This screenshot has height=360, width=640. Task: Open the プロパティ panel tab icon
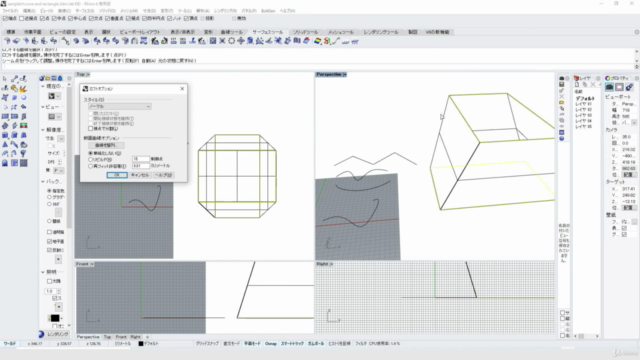(608, 78)
